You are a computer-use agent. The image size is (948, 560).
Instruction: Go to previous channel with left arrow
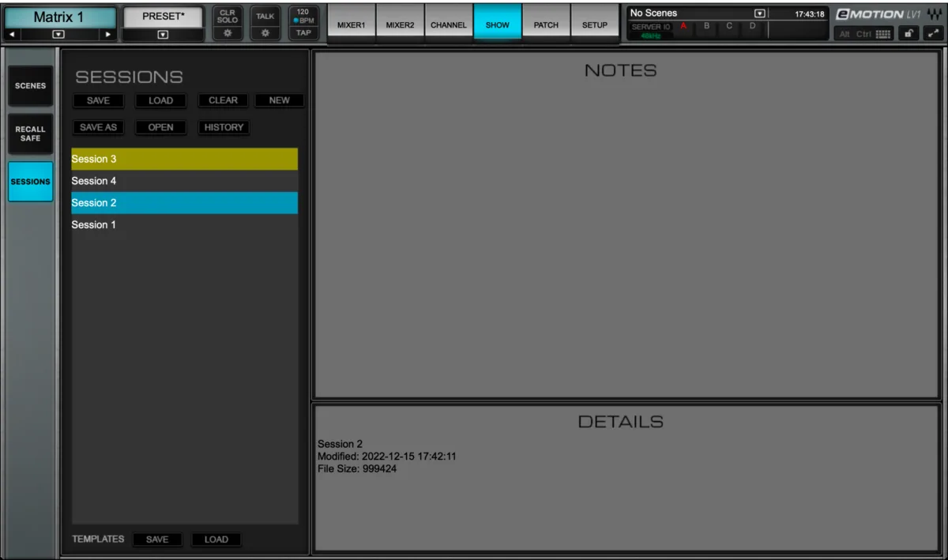(13, 35)
